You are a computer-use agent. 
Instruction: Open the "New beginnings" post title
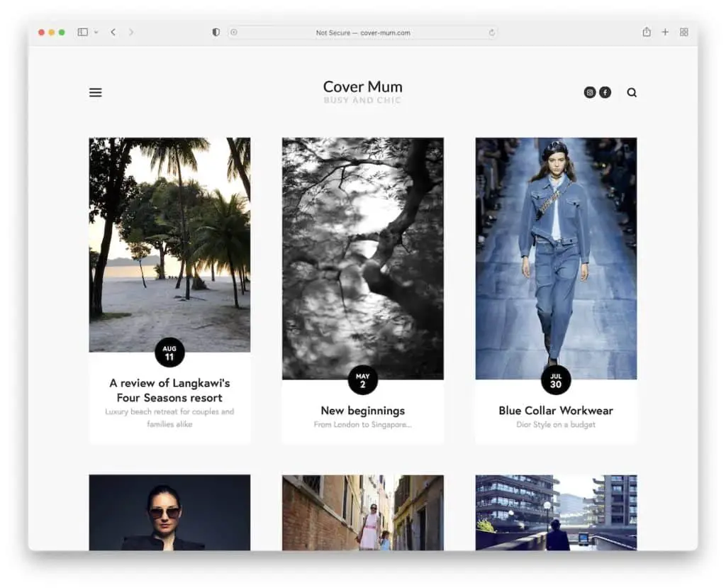pos(362,411)
